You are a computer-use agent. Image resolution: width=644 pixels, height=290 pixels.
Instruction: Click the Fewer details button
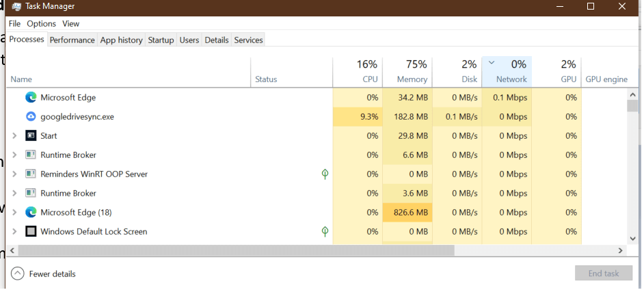[44, 274]
